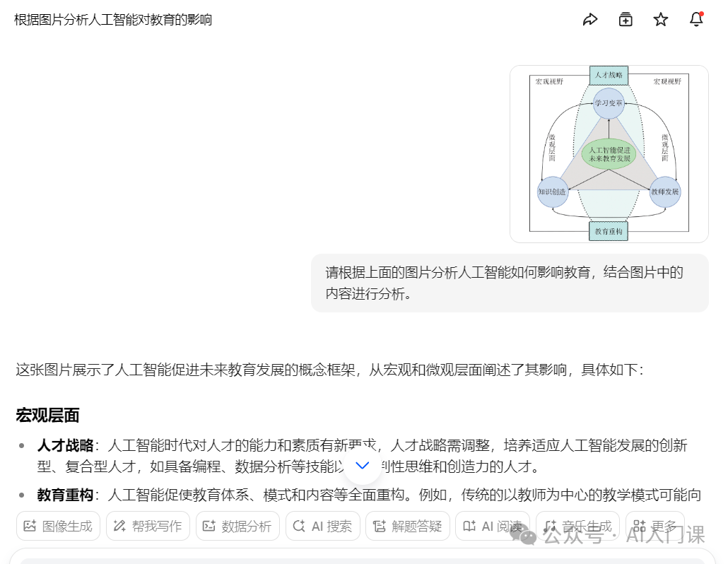Toggle the star to favorite this conversation
This screenshot has height=564, width=728.
tap(660, 19)
